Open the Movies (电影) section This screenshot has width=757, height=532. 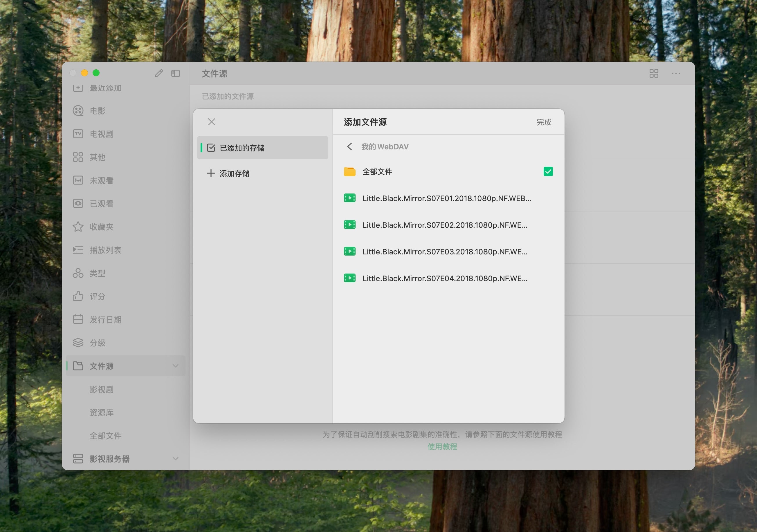[125, 111]
